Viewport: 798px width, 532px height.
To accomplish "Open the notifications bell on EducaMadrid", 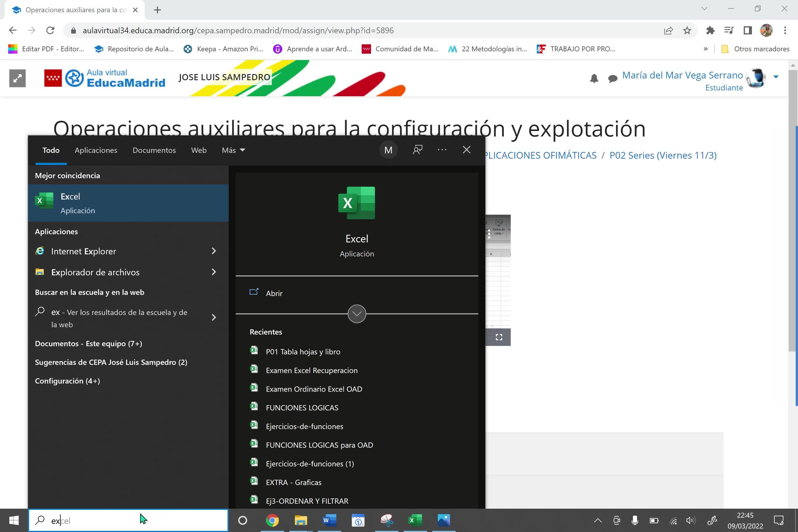I will pyautogui.click(x=594, y=79).
